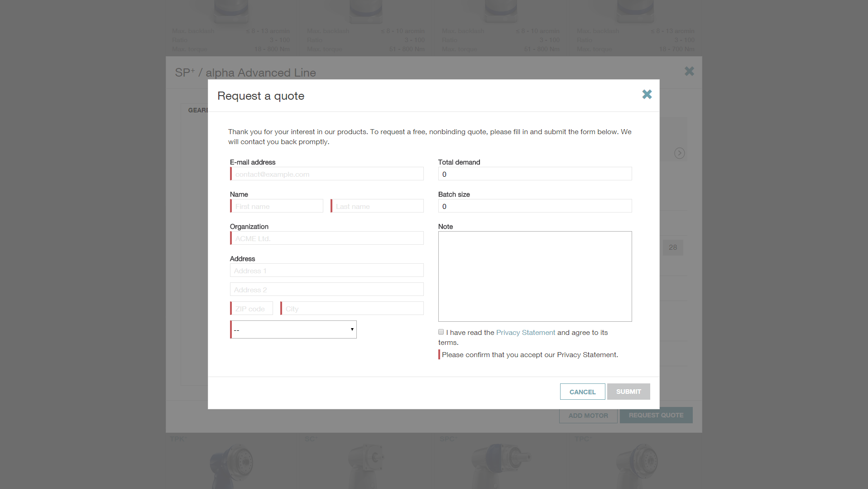Image resolution: width=868 pixels, height=489 pixels.
Task: Select the Address 2 input
Action: pos(327,290)
